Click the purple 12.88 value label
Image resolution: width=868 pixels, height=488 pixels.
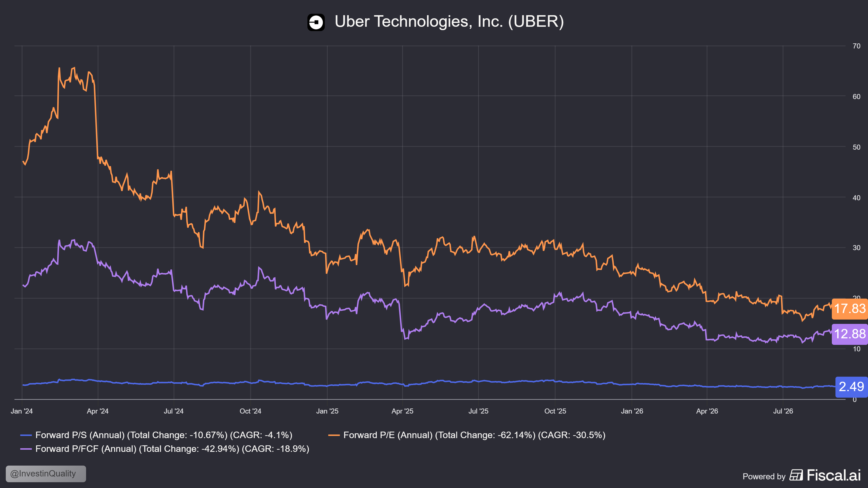849,334
